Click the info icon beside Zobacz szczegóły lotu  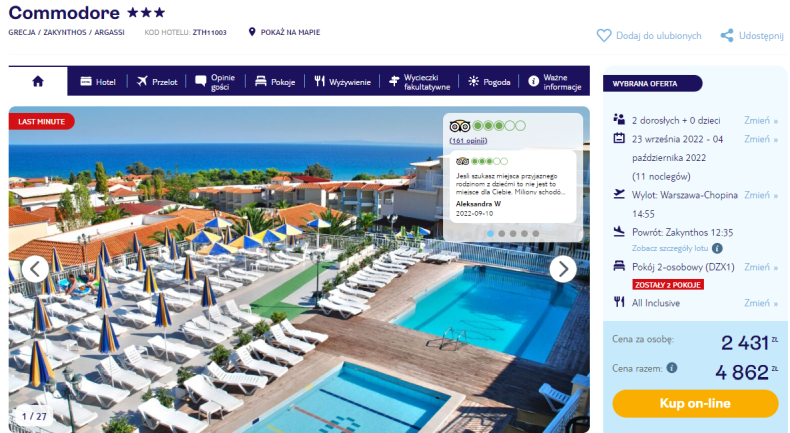(717, 248)
